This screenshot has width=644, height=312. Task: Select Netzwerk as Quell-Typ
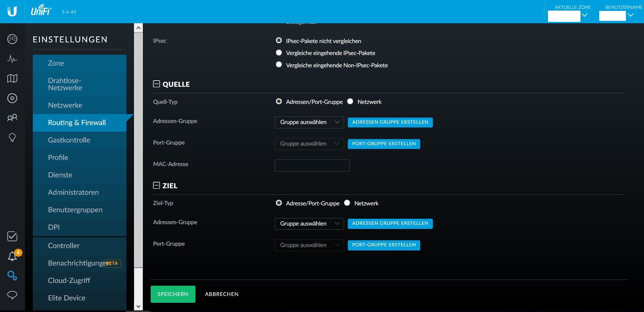click(x=350, y=101)
